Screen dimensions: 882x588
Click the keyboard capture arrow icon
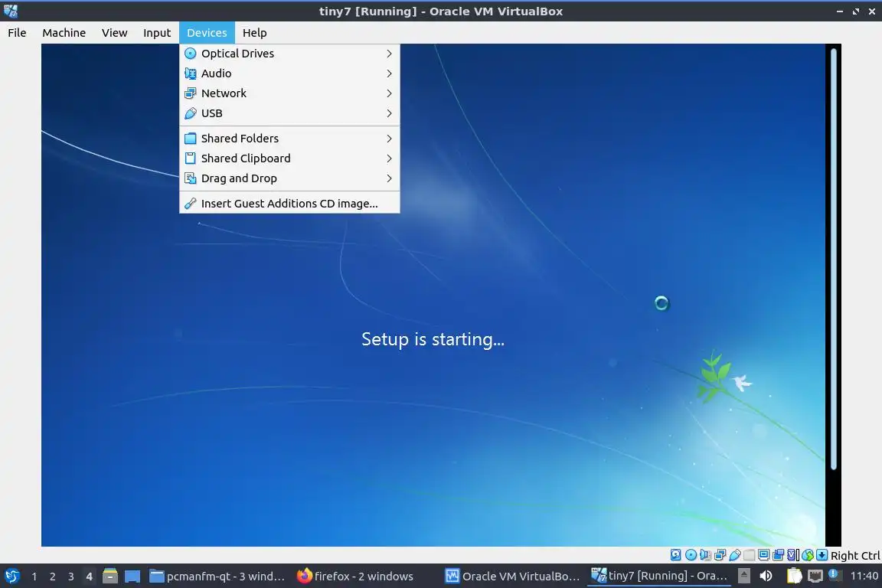tap(822, 555)
